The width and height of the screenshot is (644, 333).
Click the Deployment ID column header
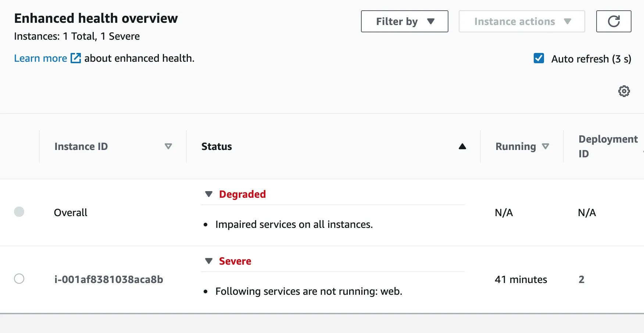pos(608,146)
